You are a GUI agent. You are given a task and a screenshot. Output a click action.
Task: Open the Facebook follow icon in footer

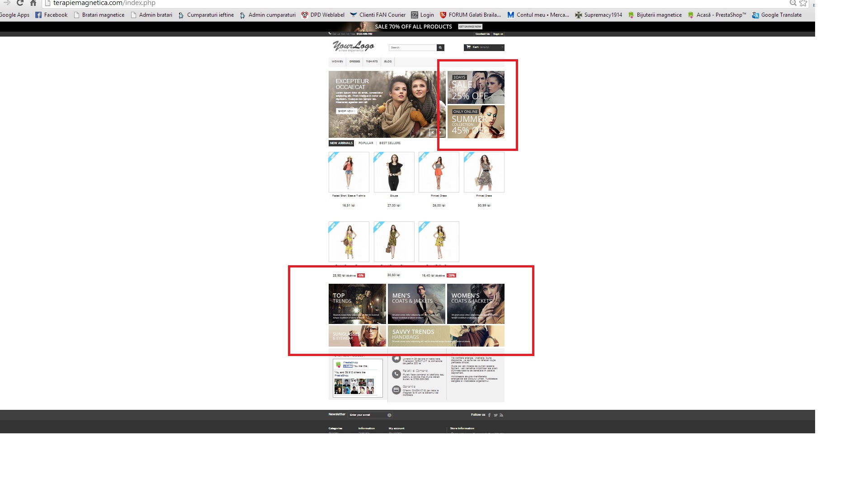pos(489,415)
